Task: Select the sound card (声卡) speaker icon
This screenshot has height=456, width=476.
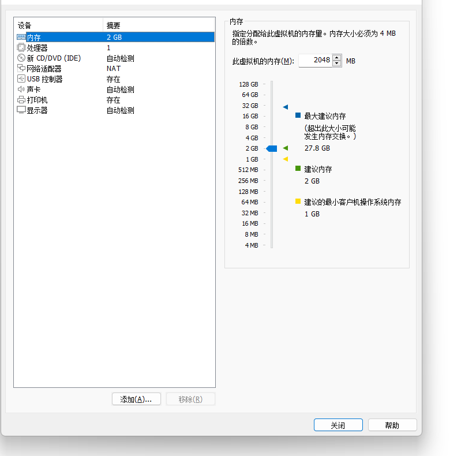Action: click(21, 89)
